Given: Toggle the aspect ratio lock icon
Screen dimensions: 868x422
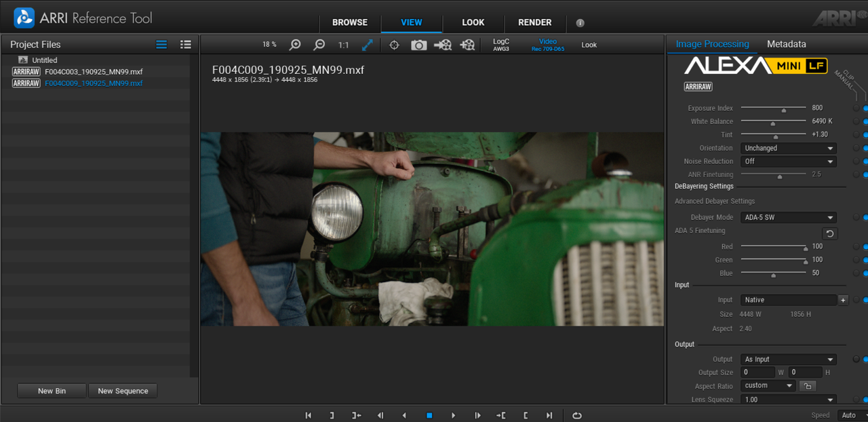Looking at the screenshot, I should [807, 386].
